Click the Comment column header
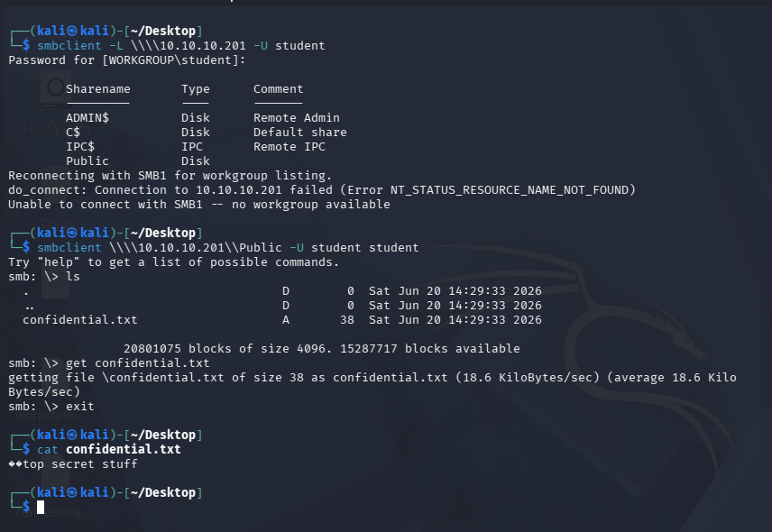This screenshot has width=772, height=532. [278, 89]
